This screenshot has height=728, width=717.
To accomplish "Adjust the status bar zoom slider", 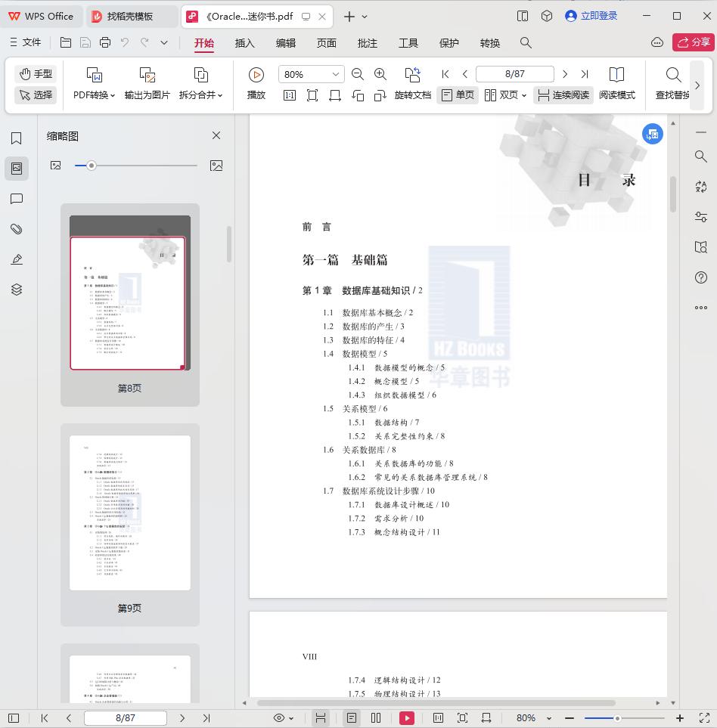I will (617, 718).
